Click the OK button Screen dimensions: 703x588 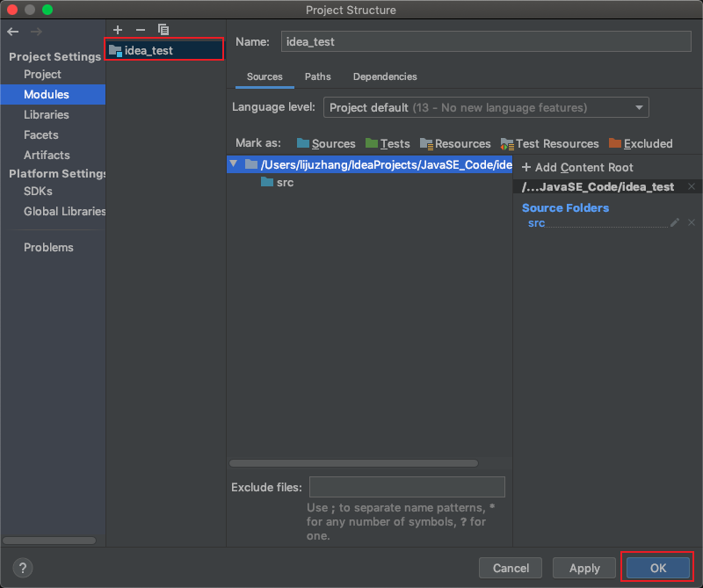pyautogui.click(x=657, y=568)
